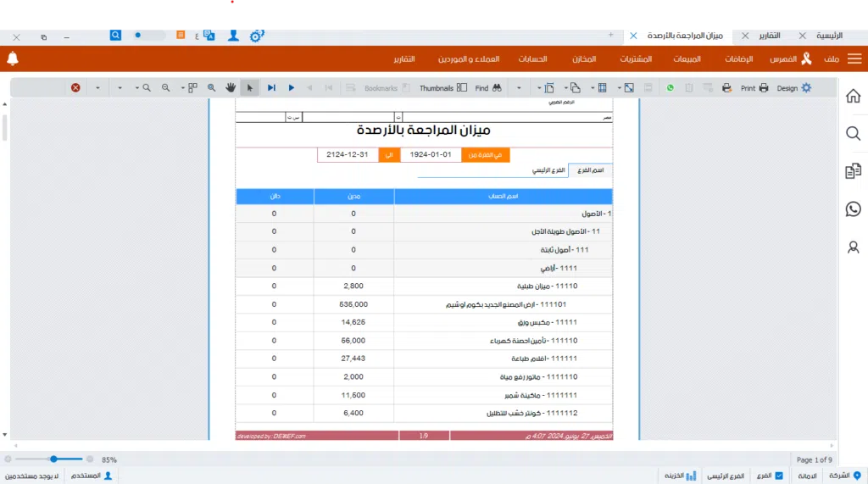Select the magnifier zoom tool

click(x=211, y=87)
